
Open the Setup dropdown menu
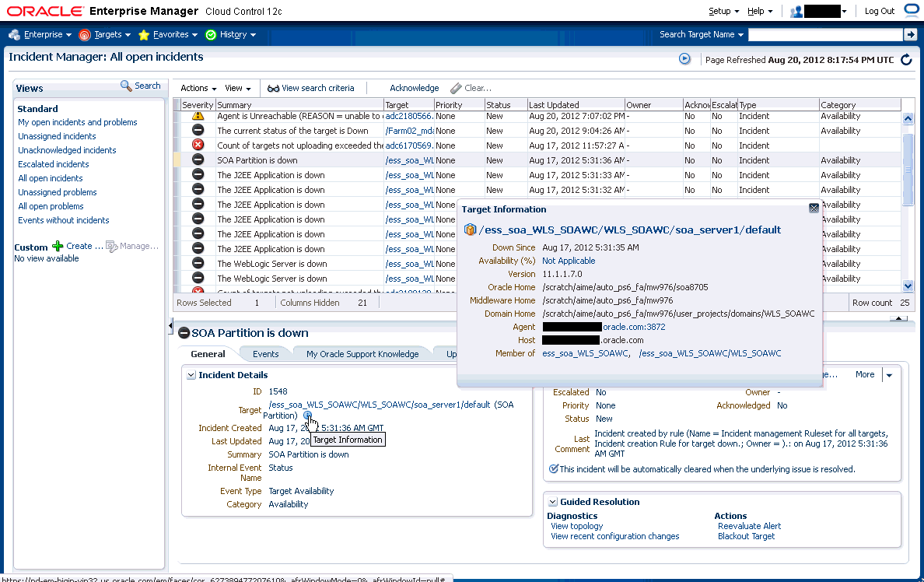pyautogui.click(x=723, y=11)
